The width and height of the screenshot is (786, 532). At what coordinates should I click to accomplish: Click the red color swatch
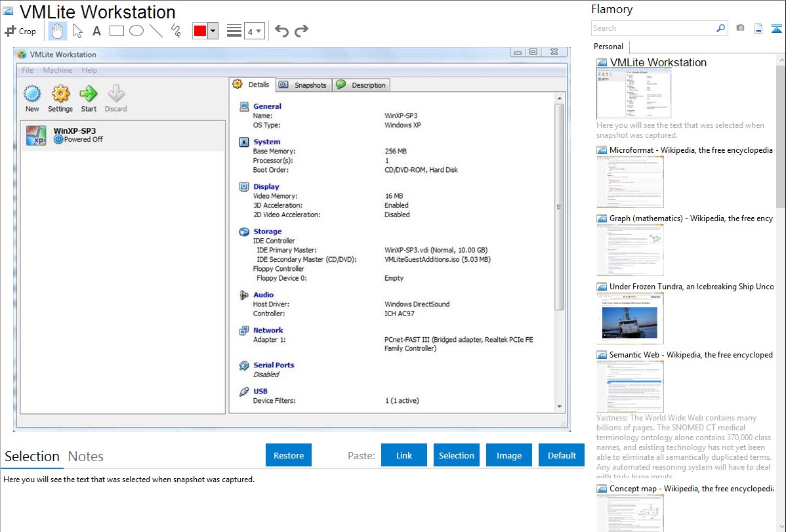pos(200,31)
